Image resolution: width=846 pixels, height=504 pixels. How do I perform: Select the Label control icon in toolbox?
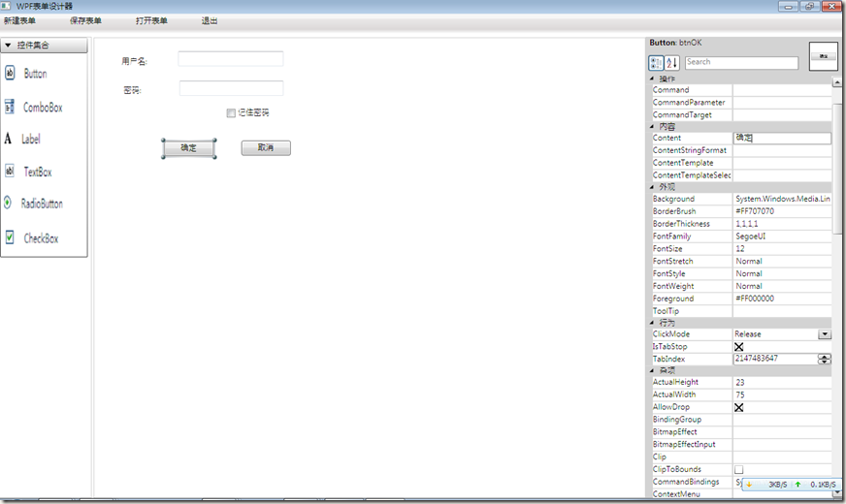[8, 139]
